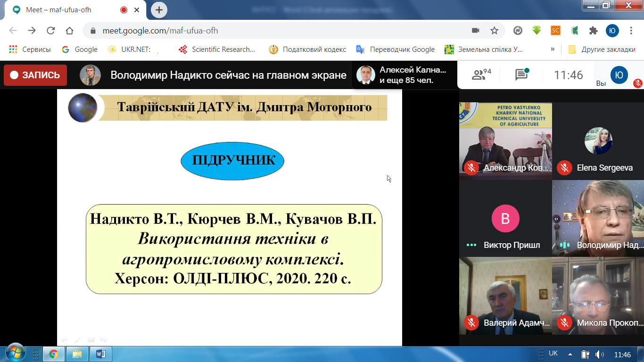Open the browser home page
The width and height of the screenshot is (644, 362).
[x=69, y=31]
